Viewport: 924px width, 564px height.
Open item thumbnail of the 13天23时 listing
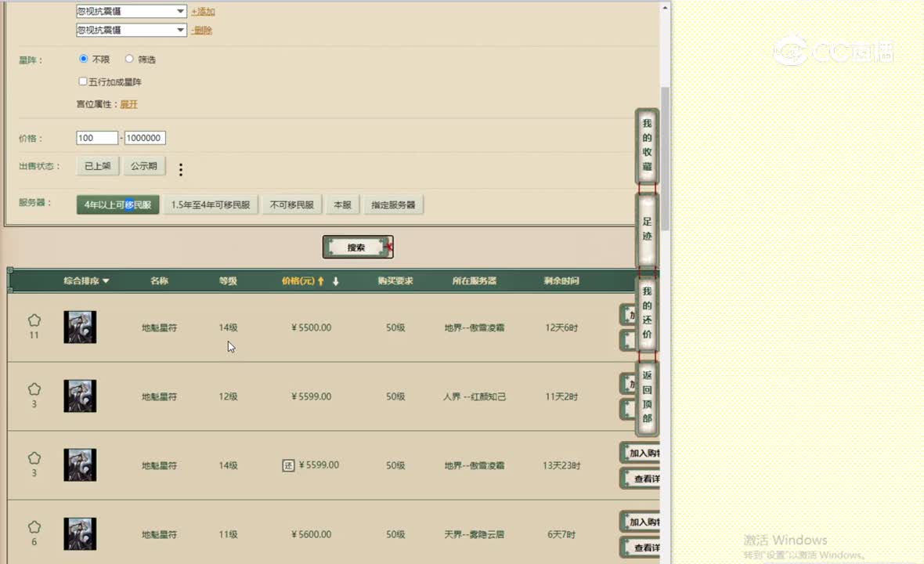(80, 465)
